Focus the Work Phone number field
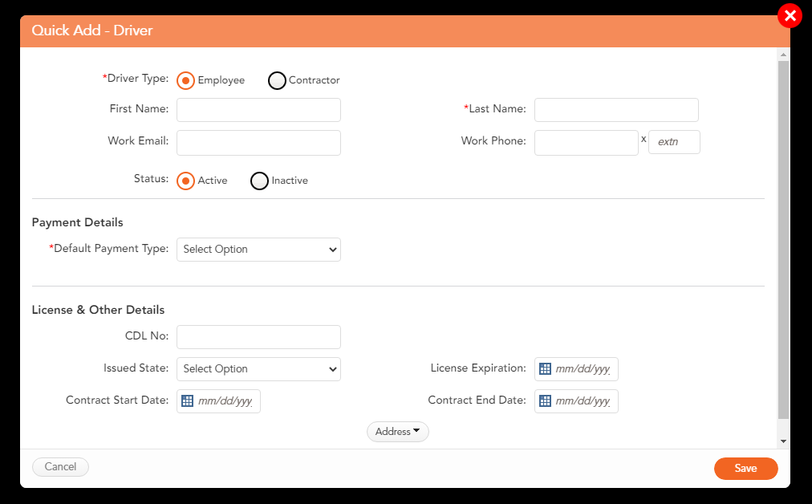 [x=587, y=142]
